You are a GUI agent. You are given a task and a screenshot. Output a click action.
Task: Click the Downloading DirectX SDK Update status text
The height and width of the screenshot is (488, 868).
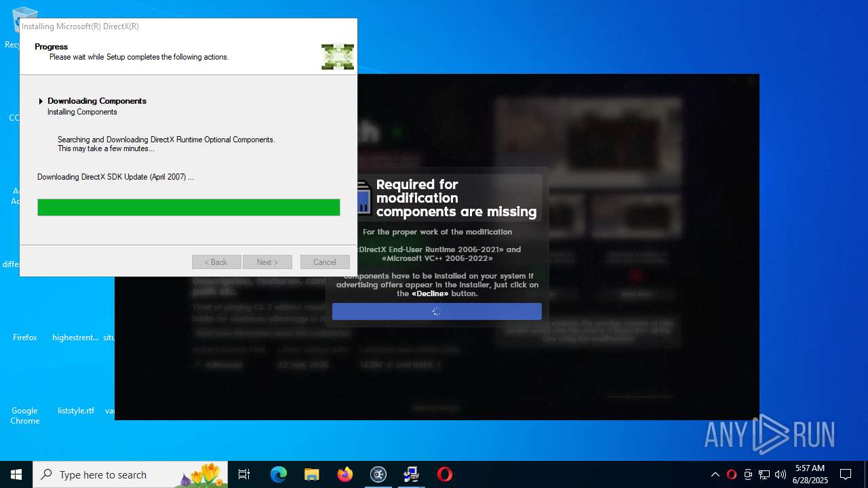pyautogui.click(x=115, y=177)
